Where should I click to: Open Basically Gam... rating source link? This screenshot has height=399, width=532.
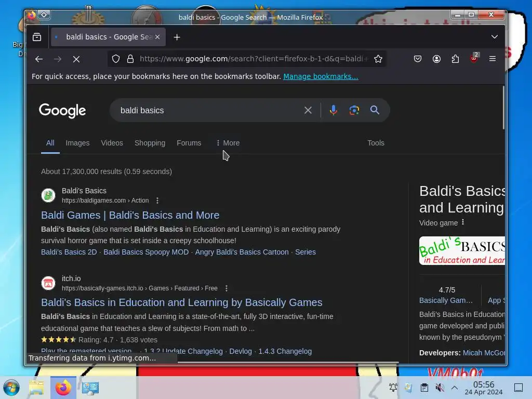pos(446,300)
